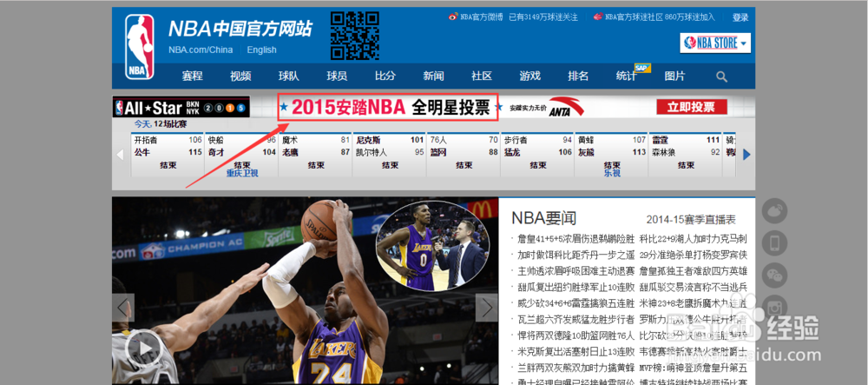868x385 pixels.
Task: Click the ANTA logo
Action: pyautogui.click(x=565, y=107)
